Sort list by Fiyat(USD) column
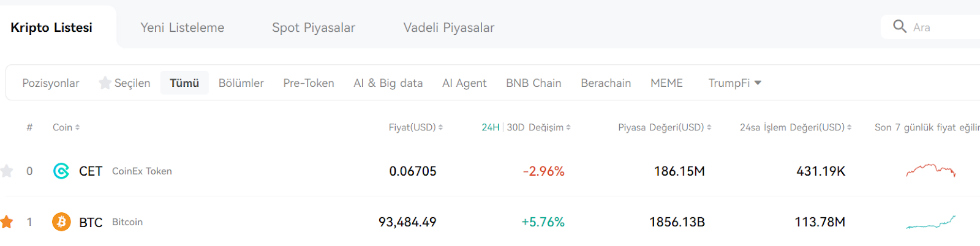This screenshot has height=246, width=980. [415, 127]
